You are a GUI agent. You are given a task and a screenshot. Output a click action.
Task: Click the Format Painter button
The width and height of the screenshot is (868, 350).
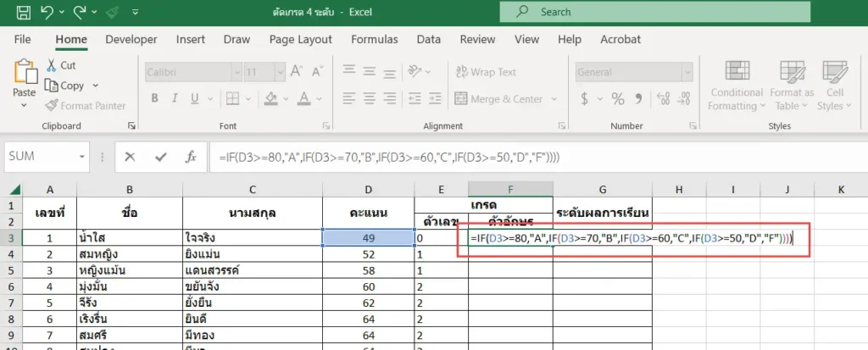(86, 106)
